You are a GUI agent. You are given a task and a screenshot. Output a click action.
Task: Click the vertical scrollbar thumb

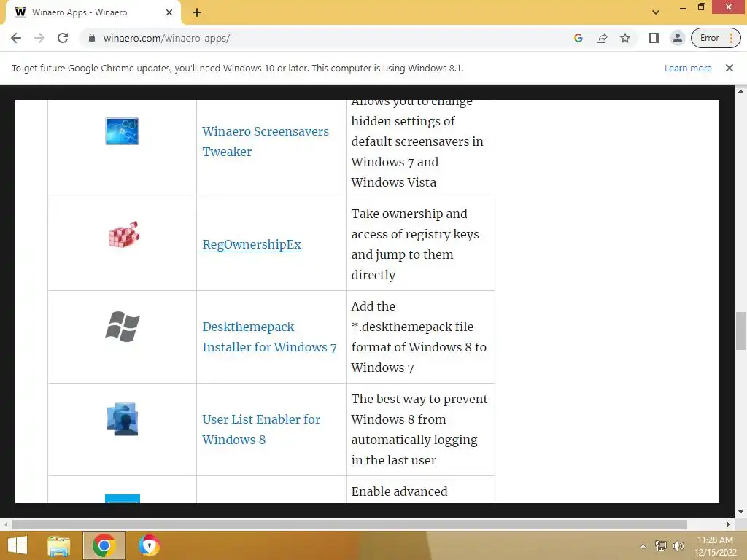[x=740, y=331]
